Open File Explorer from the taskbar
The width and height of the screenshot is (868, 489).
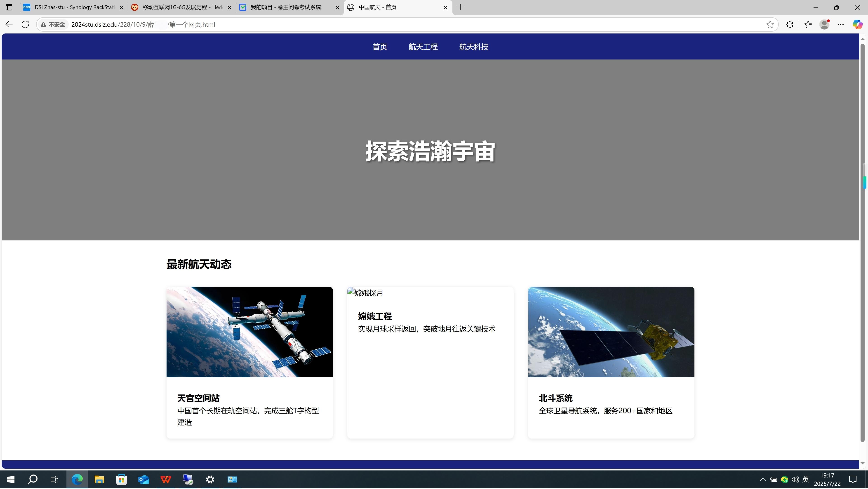[99, 480]
